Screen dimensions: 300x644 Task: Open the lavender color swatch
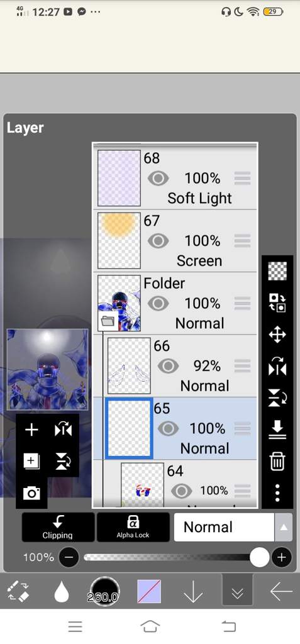[x=149, y=591]
